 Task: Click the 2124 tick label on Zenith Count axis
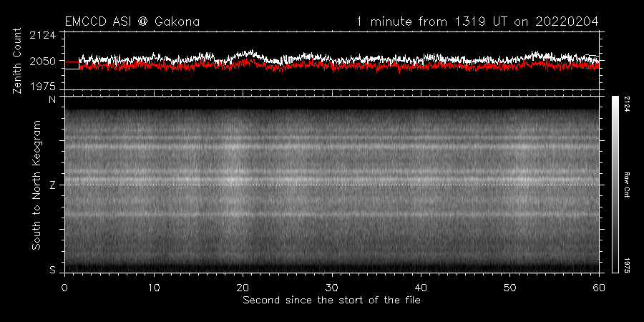43,35
